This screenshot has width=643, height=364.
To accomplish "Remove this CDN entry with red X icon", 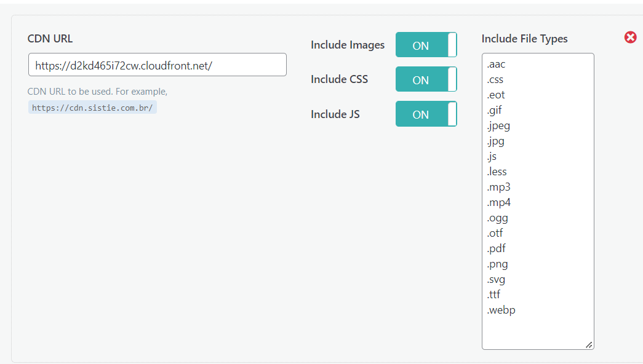I will 630,38.
